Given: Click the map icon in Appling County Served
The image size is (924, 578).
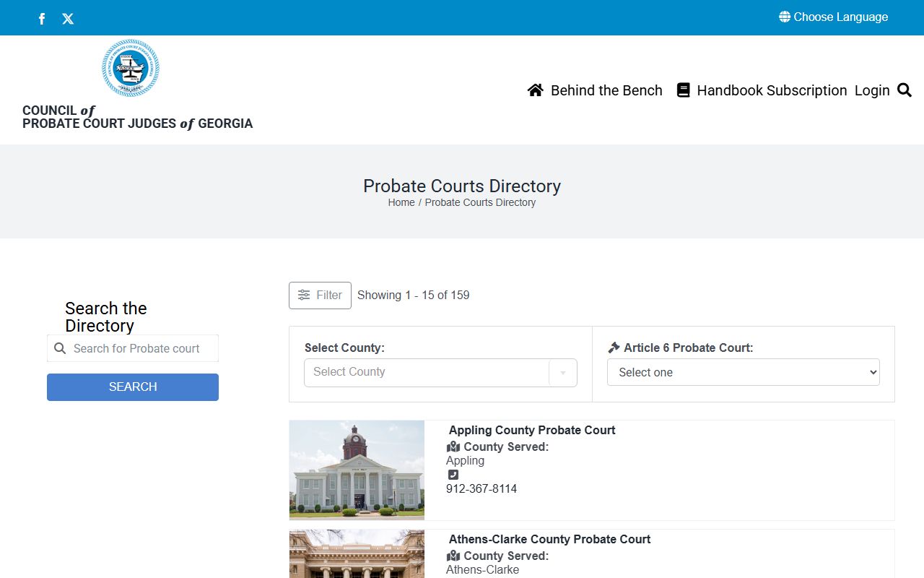Looking at the screenshot, I should 453,447.
